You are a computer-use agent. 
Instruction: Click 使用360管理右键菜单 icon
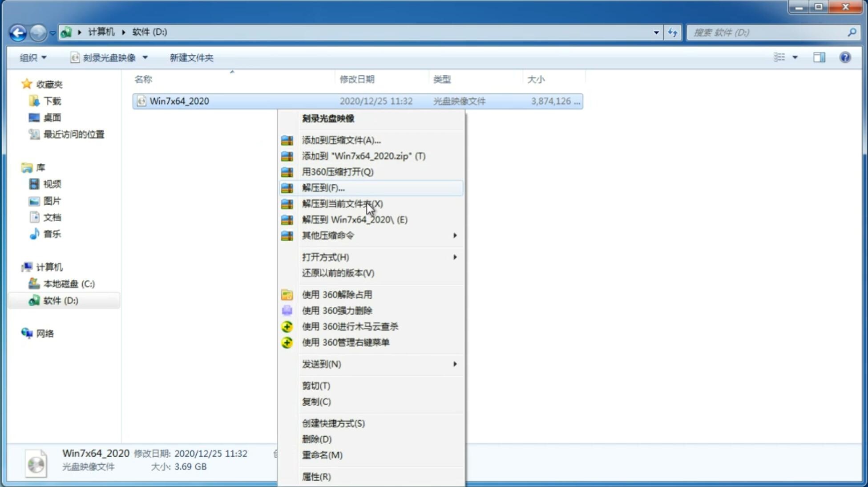(286, 342)
